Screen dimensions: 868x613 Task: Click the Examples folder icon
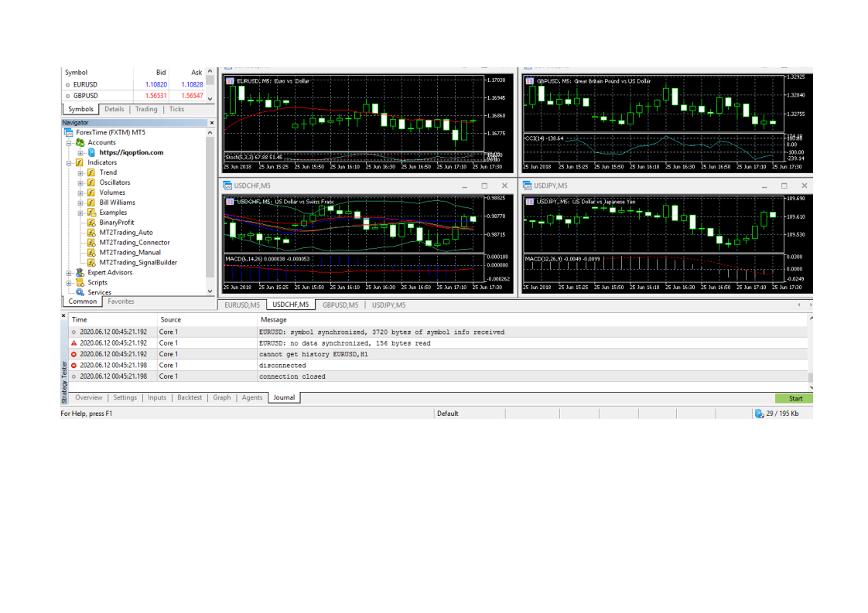[x=91, y=213]
